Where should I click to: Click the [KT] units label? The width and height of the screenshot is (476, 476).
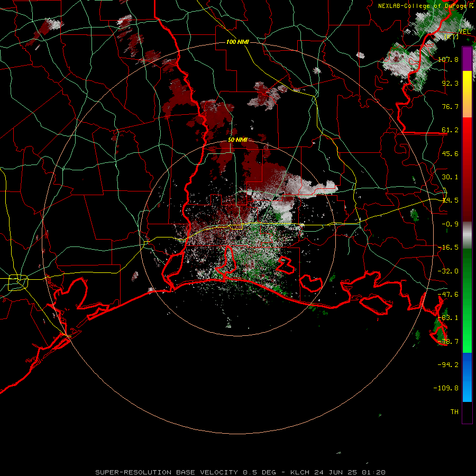coord(452,36)
